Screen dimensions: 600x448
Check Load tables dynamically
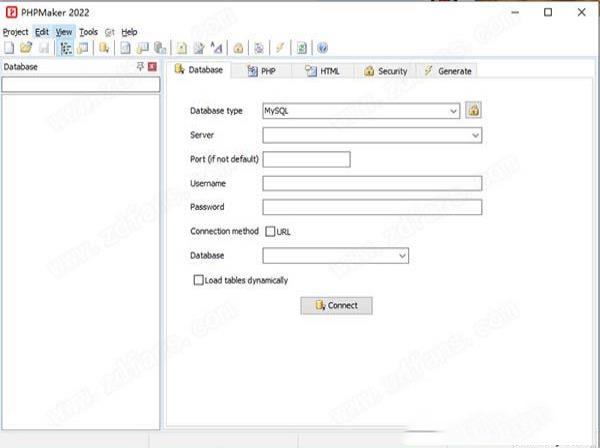(x=198, y=281)
